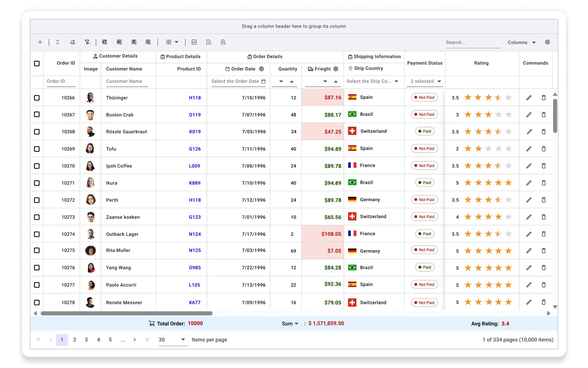Screen dimensions: 588x368
Task: Open grid settings gear in toolbar
Action: 547,42
